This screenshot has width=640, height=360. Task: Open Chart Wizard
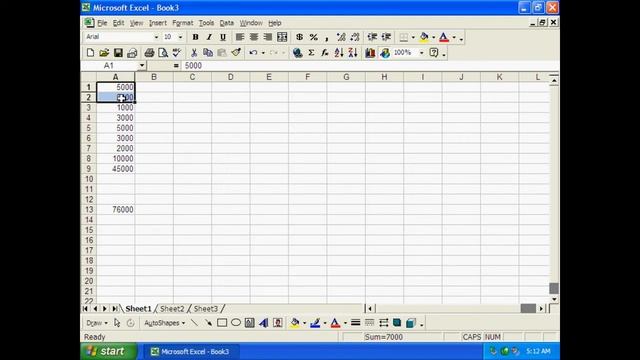click(370, 53)
